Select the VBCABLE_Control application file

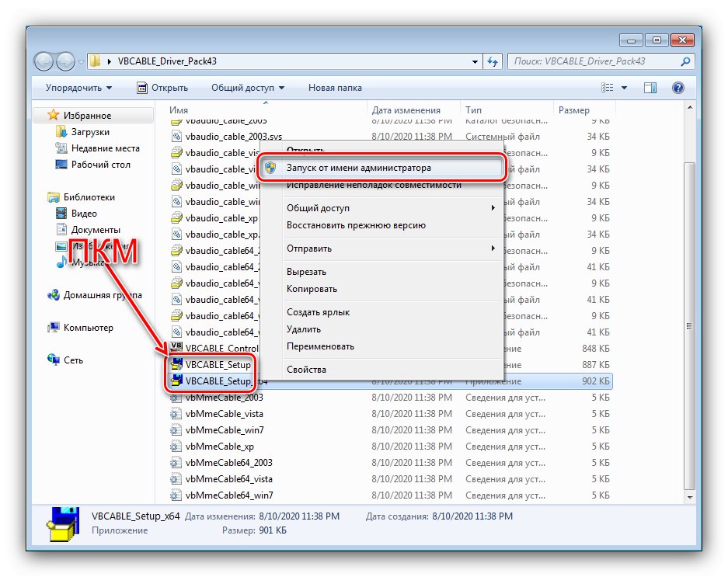[x=221, y=348]
